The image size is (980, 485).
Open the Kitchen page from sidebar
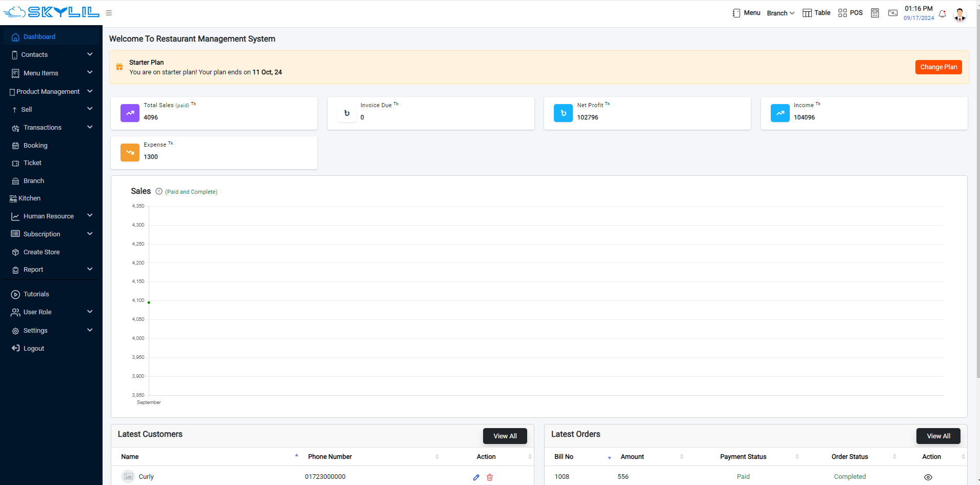click(x=29, y=198)
